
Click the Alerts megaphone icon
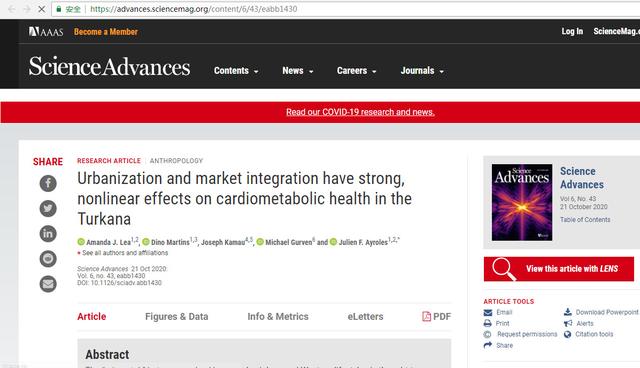(568, 324)
